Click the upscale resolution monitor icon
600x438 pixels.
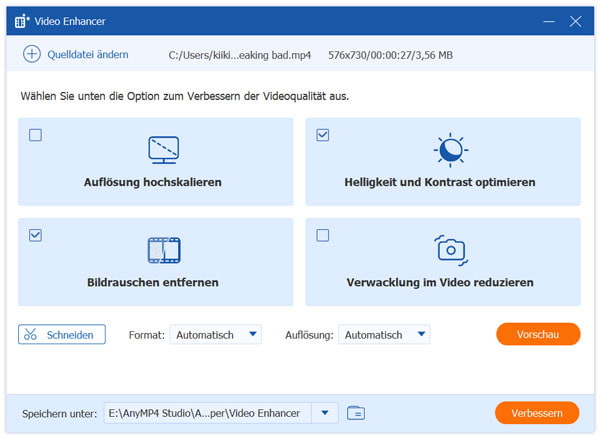(x=163, y=150)
